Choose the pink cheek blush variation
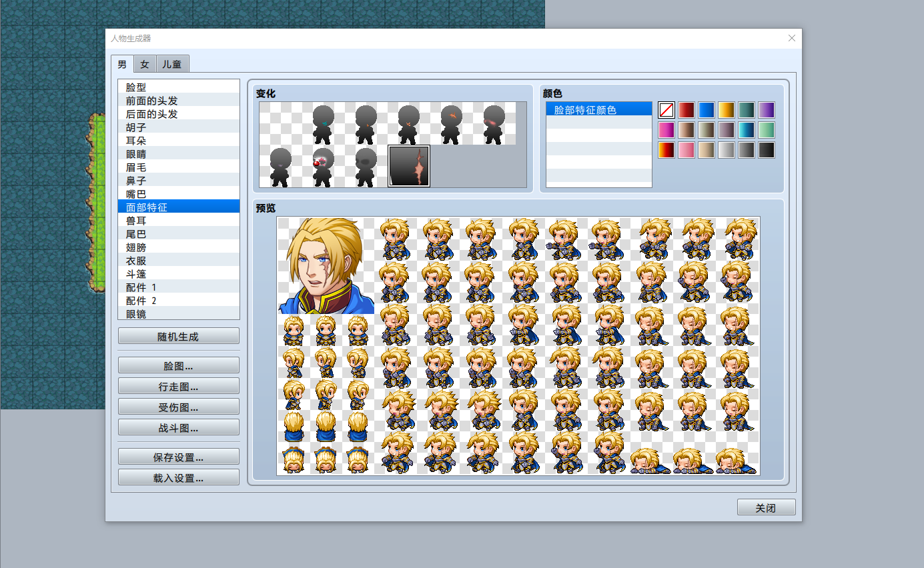This screenshot has height=568, width=924. [x=494, y=123]
